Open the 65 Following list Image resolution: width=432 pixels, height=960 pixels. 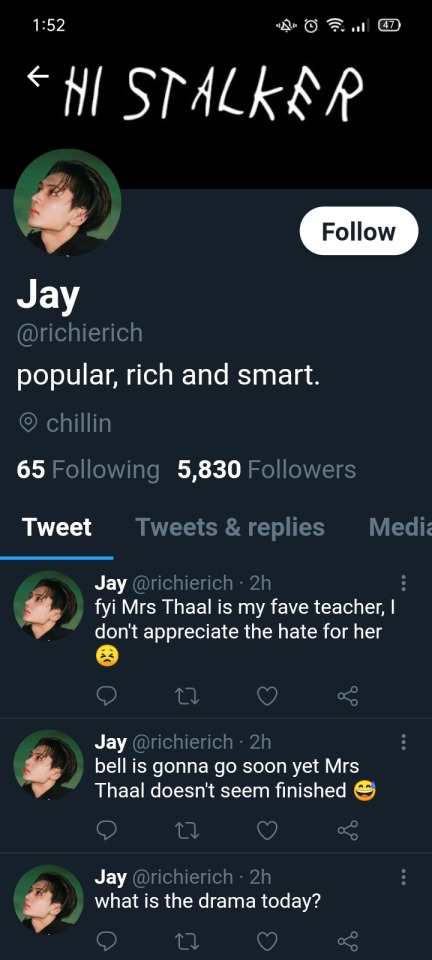point(88,470)
